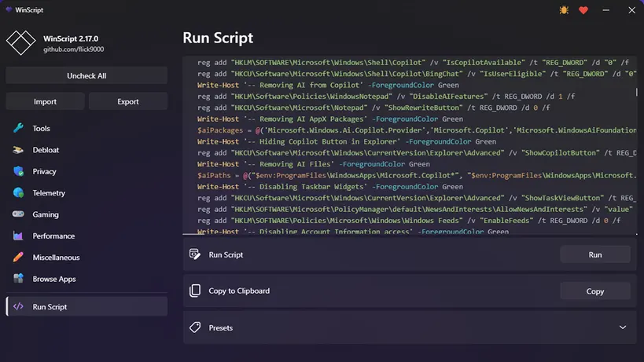Image resolution: width=644 pixels, height=362 pixels.
Task: Click the Browse Apps icon
Action: [x=18, y=278]
